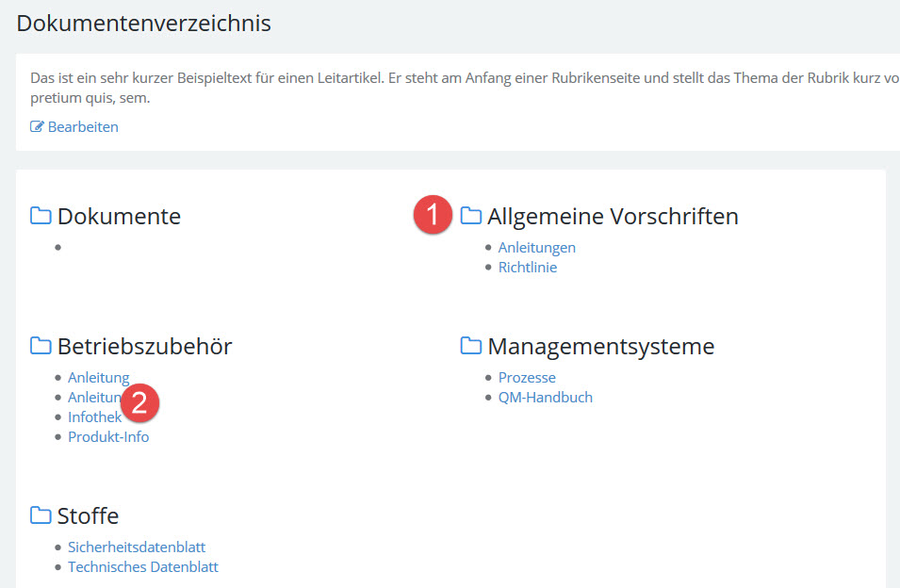This screenshot has height=588, width=900.
Task: Click the red marker numbered 2
Action: [139, 402]
